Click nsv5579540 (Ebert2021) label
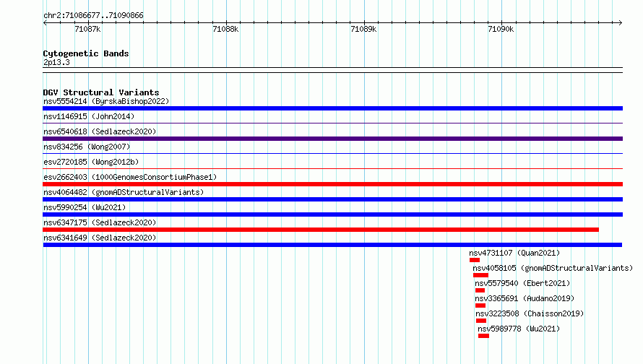 (522, 283)
